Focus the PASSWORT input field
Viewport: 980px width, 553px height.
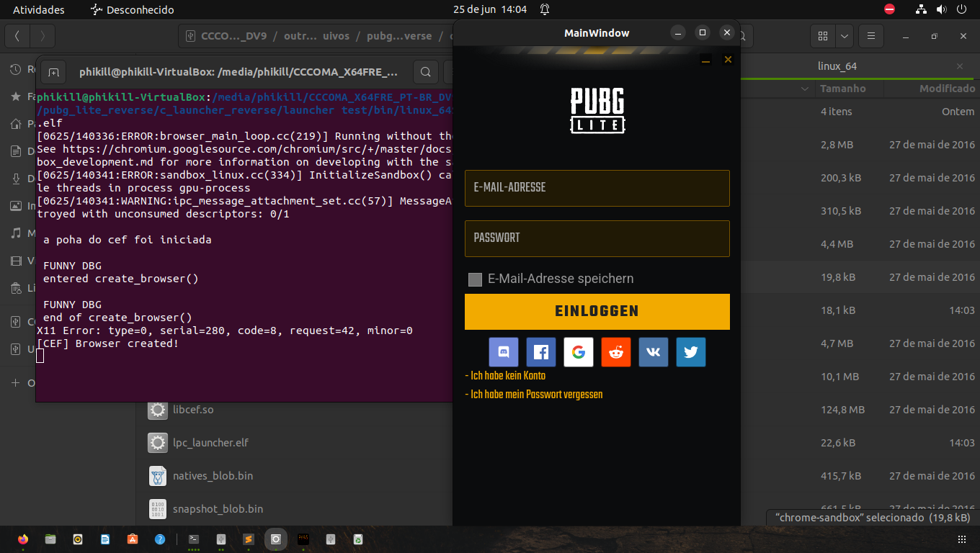(x=597, y=238)
